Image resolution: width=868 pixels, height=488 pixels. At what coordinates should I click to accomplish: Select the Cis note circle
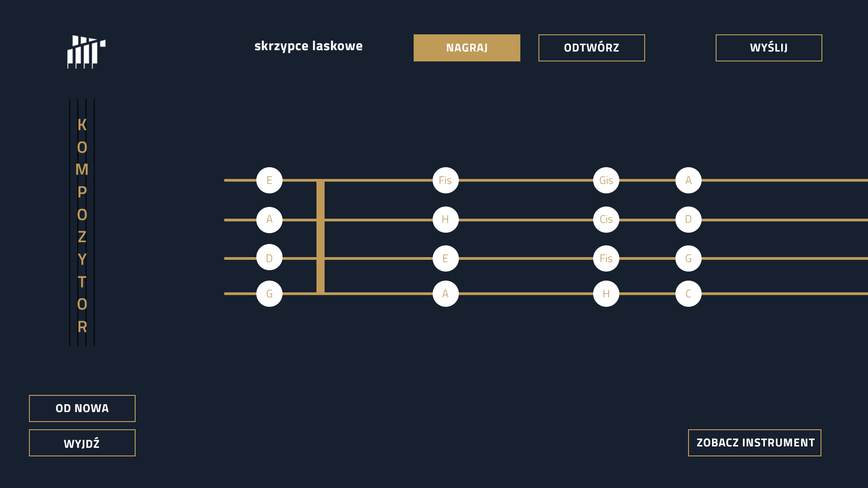[606, 220]
